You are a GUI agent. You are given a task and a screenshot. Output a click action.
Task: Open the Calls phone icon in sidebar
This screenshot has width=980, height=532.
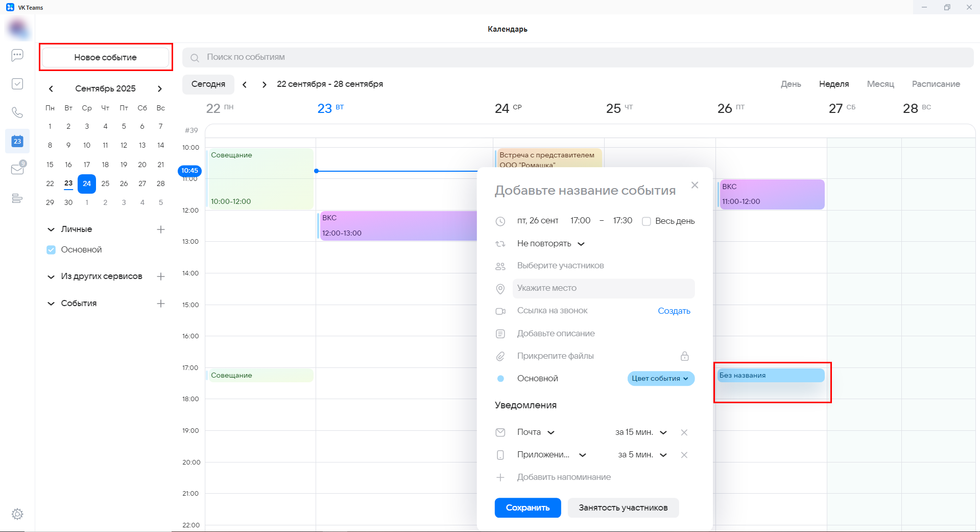pyautogui.click(x=17, y=112)
